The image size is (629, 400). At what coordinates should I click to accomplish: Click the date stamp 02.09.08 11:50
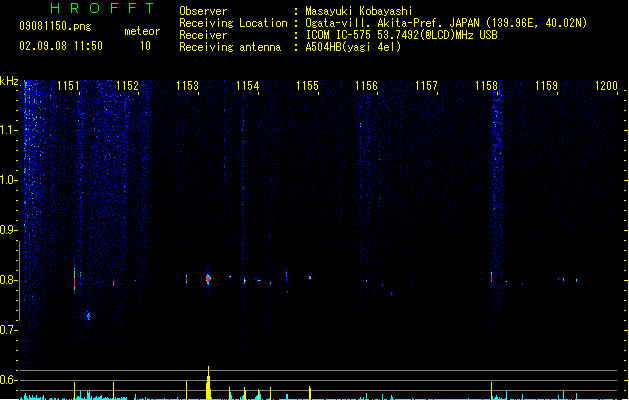(x=61, y=46)
